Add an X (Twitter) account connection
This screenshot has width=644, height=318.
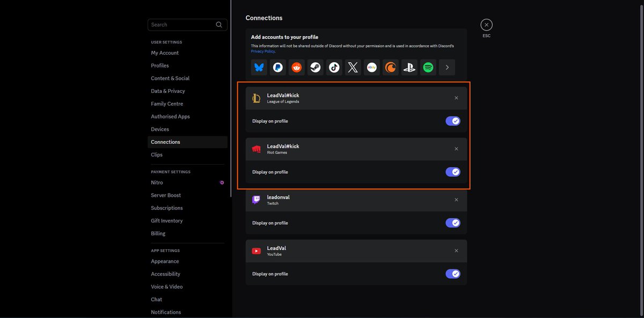[353, 68]
